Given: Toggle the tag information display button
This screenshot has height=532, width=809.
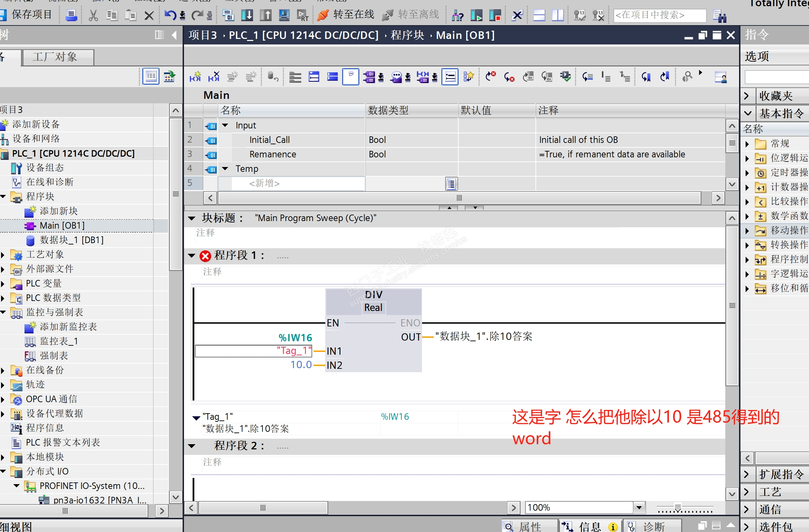Looking at the screenshot, I should 450,76.
